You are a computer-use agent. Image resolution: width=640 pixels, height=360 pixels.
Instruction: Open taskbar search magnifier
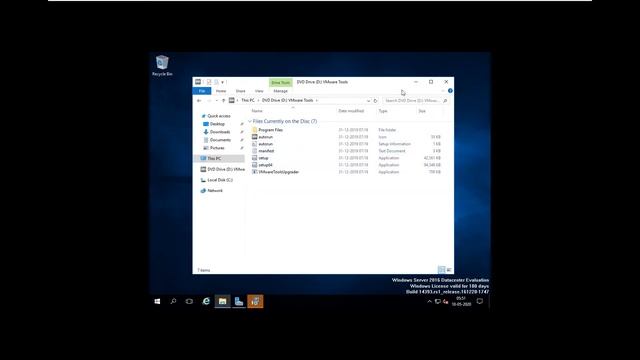pyautogui.click(x=173, y=302)
